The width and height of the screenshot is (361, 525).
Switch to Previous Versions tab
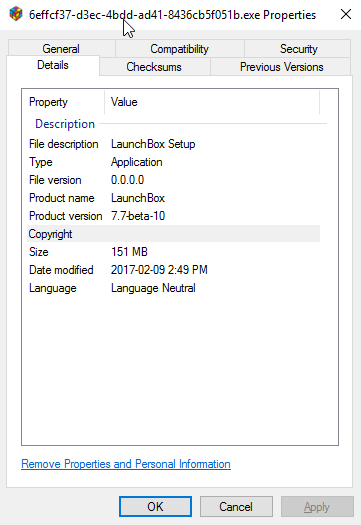282,67
